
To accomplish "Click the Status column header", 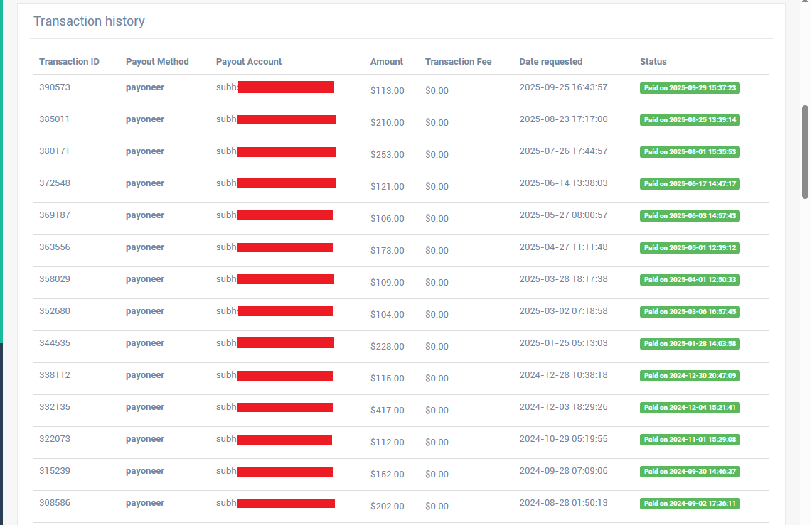I will (653, 62).
